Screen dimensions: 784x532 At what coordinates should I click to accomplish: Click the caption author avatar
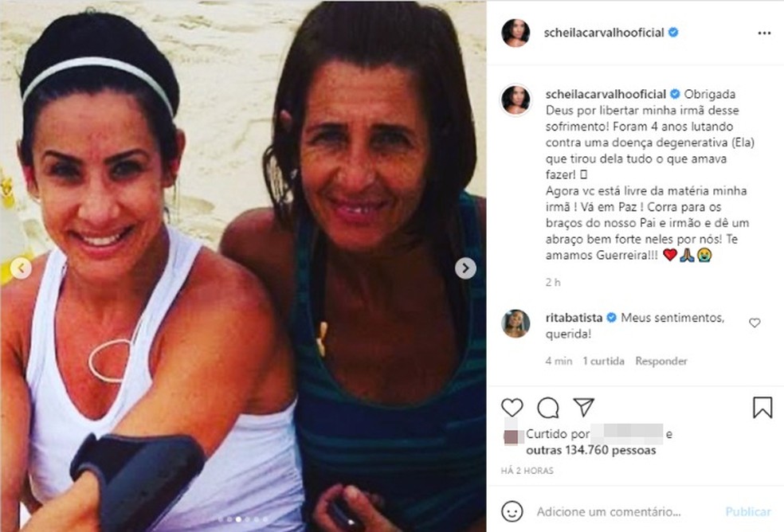515,100
